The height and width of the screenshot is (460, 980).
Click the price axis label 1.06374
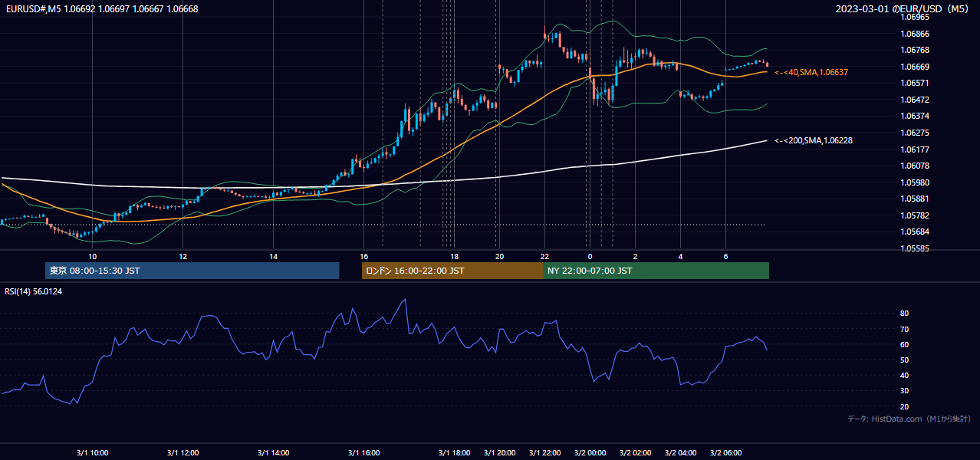coord(915,117)
